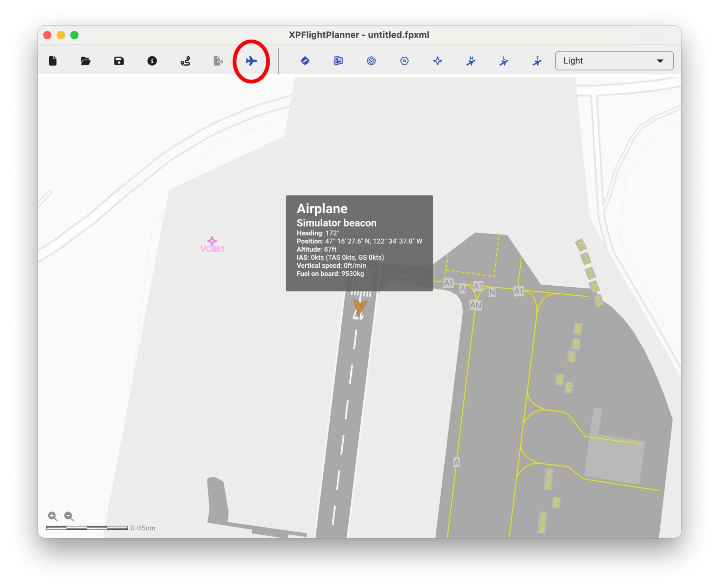Select the VC861 waypoint marker on the map
719x588 pixels.
coord(212,241)
